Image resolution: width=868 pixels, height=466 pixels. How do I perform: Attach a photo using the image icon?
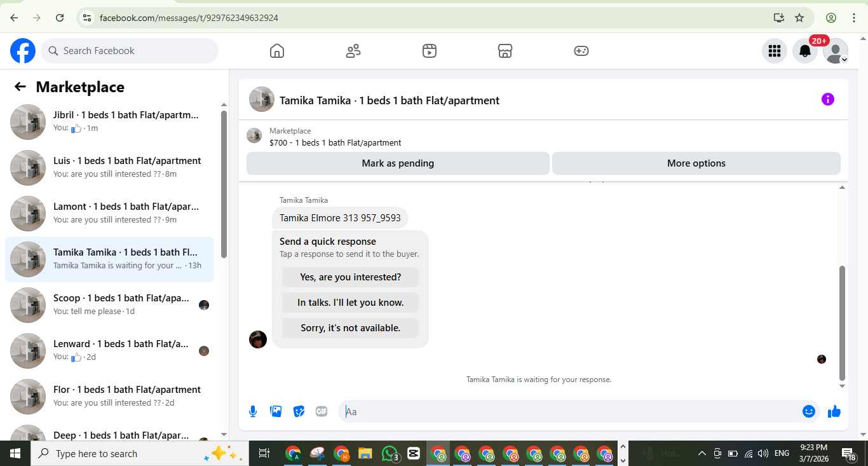(276, 411)
